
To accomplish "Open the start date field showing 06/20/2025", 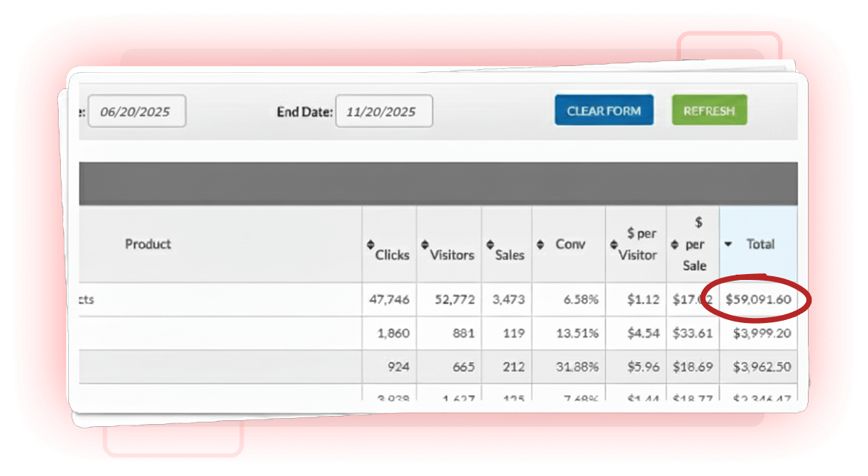I will pos(137,111).
